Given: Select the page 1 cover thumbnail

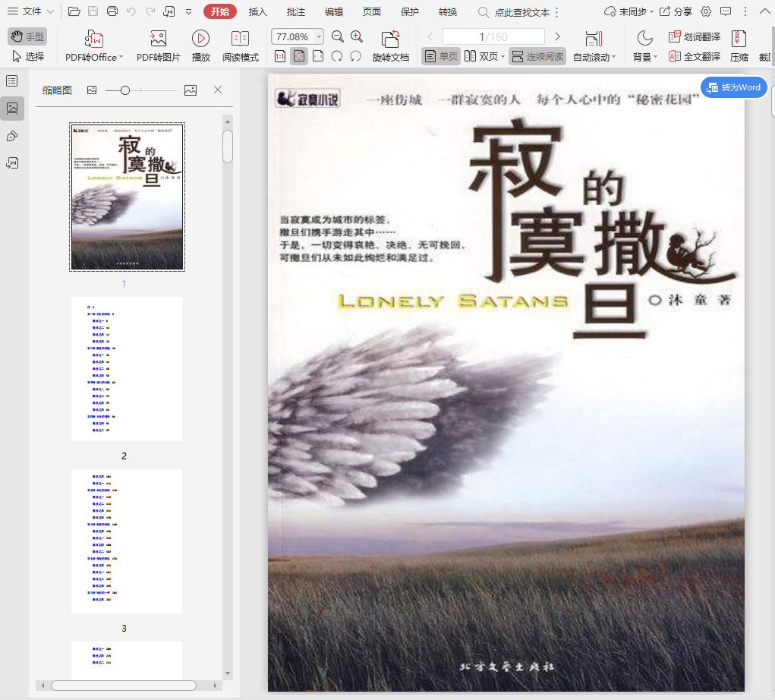Looking at the screenshot, I should coord(127,197).
